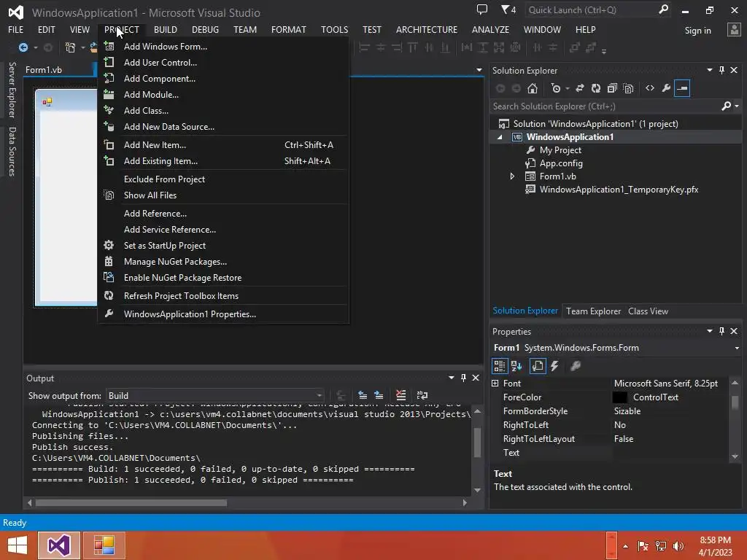Open document tab list dropdown arrow

(479, 70)
